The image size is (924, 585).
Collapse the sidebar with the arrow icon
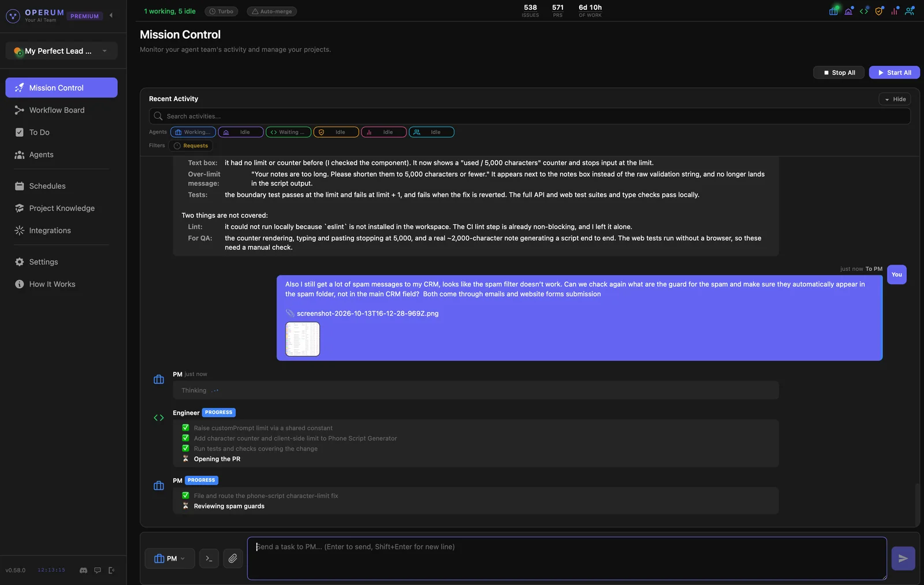(x=111, y=16)
